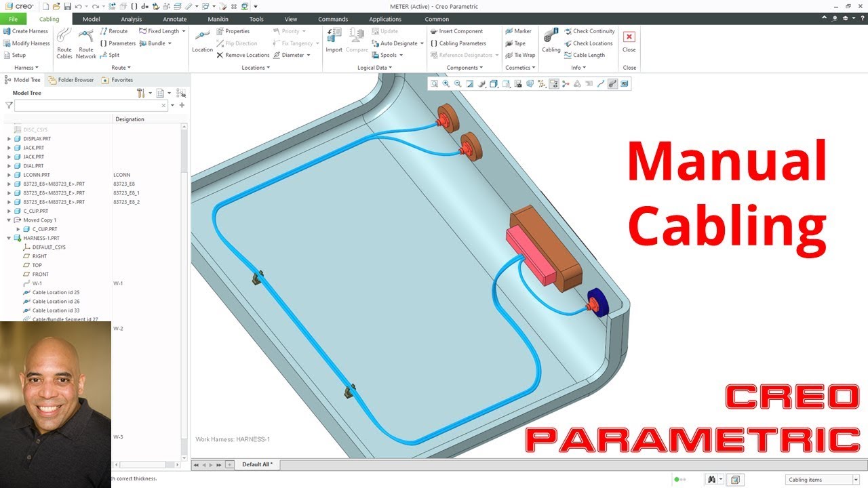Screen dimensions: 868x488
Task: Expand the Locations group menu
Action: tap(256, 68)
